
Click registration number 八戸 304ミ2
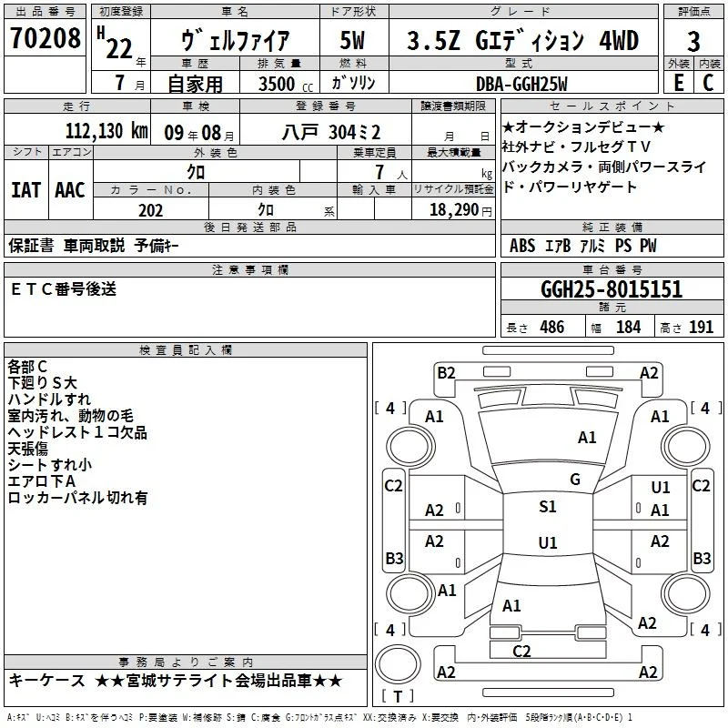click(x=331, y=133)
